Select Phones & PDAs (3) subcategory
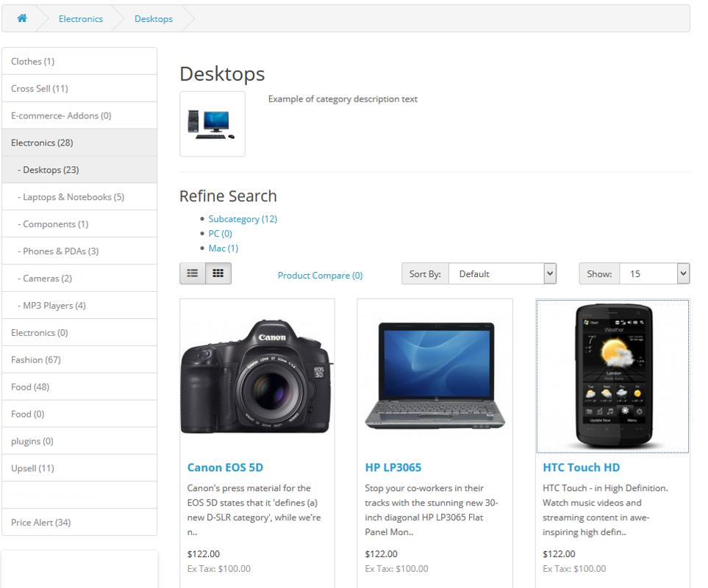Viewport: 708px width, 588px height. coord(79,251)
